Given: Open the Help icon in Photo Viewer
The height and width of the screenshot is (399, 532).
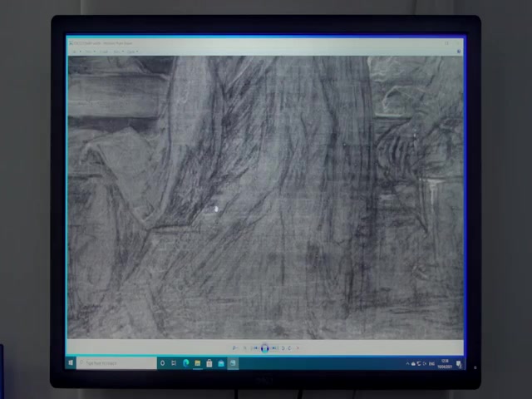Looking at the screenshot, I should pos(458,52).
